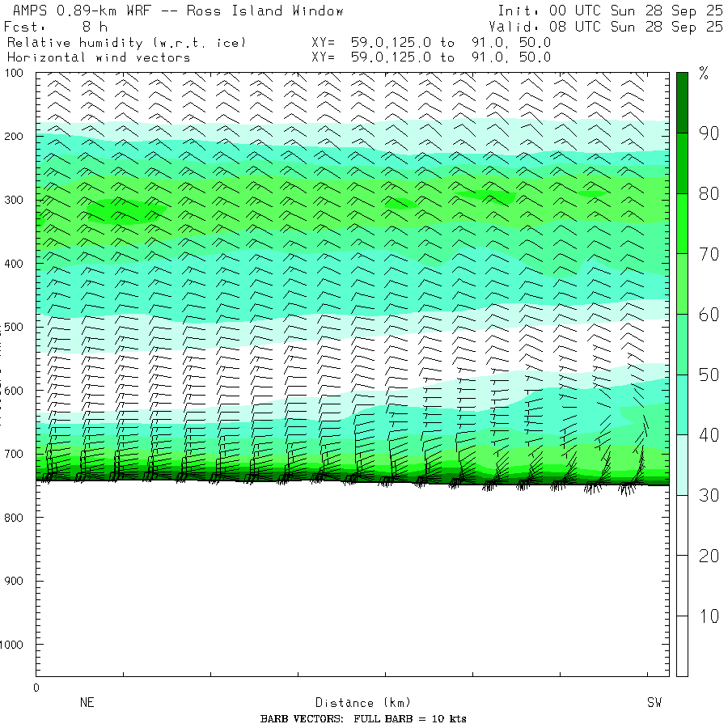Click the color bar swatch between 80 and 90
This screenshot has height=728, width=728.
682,163
